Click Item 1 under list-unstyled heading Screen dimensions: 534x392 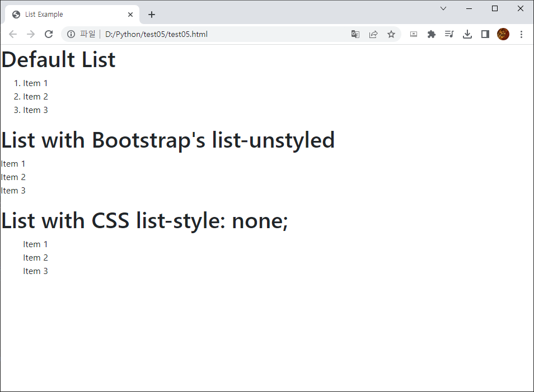coord(13,164)
